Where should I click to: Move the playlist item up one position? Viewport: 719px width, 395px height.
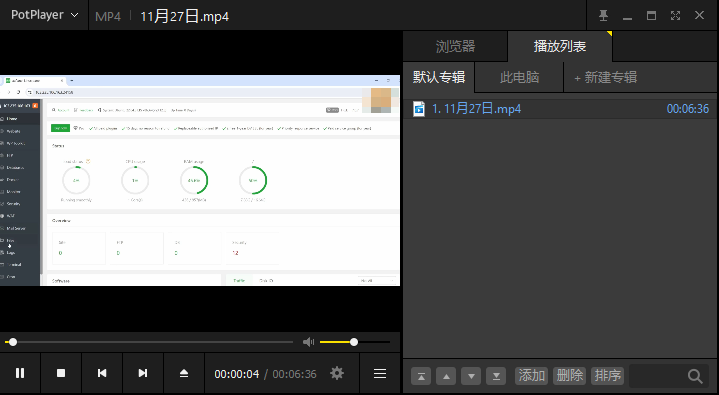[x=446, y=376]
